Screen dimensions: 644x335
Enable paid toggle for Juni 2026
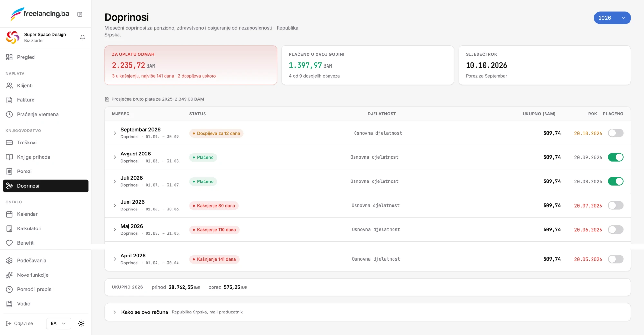point(616,205)
